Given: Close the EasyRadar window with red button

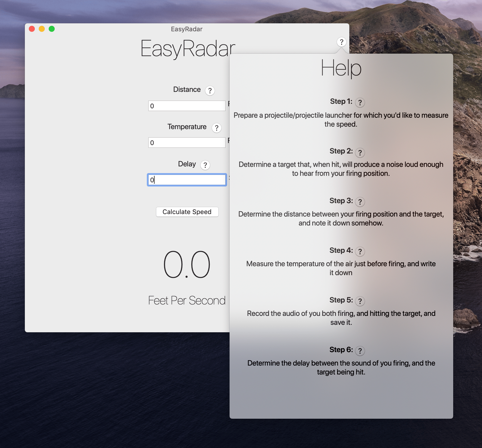Looking at the screenshot, I should pos(32,29).
